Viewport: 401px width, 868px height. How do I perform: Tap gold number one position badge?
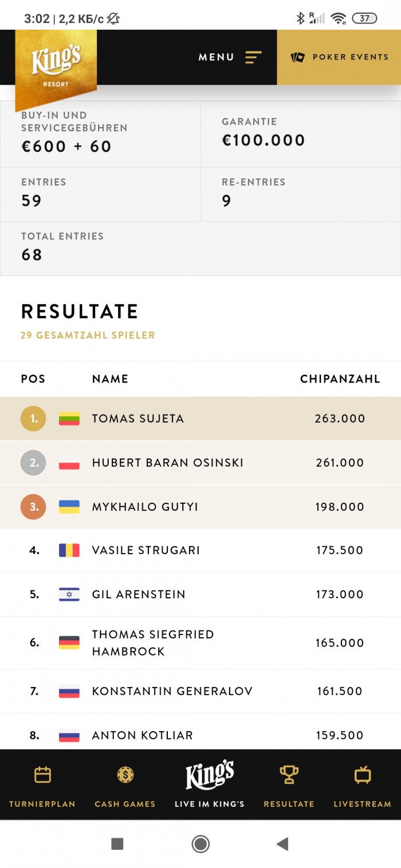click(33, 419)
